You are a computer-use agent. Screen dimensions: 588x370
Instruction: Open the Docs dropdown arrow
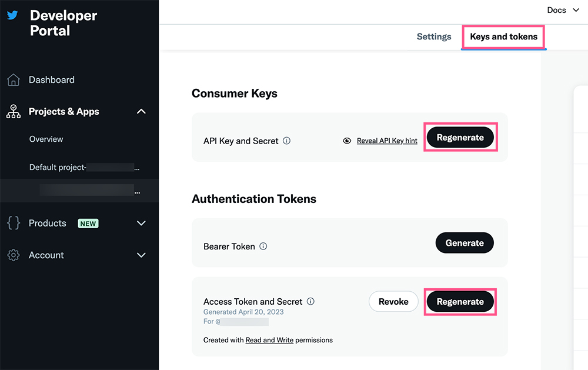[576, 10]
